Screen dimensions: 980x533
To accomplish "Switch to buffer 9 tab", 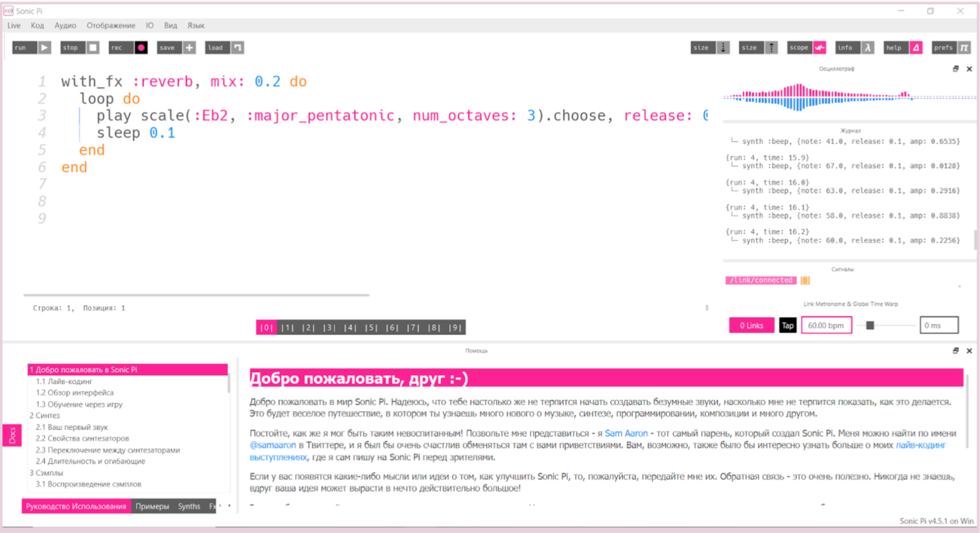I will click(455, 328).
